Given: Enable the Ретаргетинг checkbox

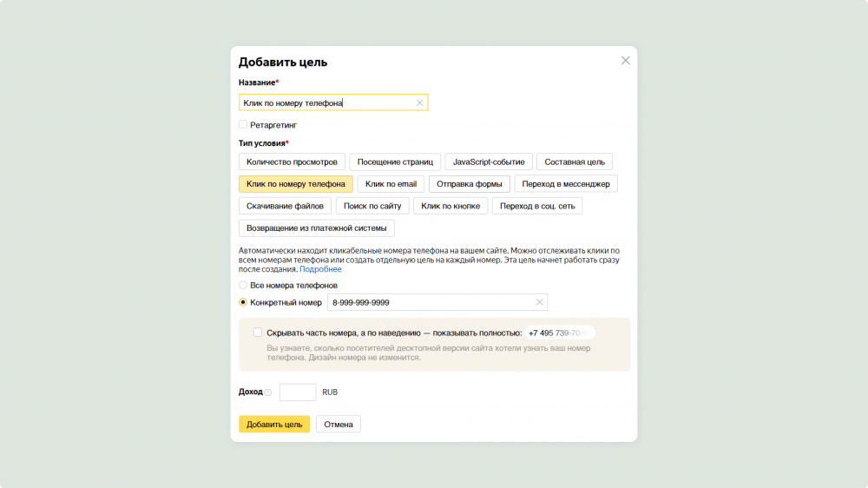Looking at the screenshot, I should point(243,125).
